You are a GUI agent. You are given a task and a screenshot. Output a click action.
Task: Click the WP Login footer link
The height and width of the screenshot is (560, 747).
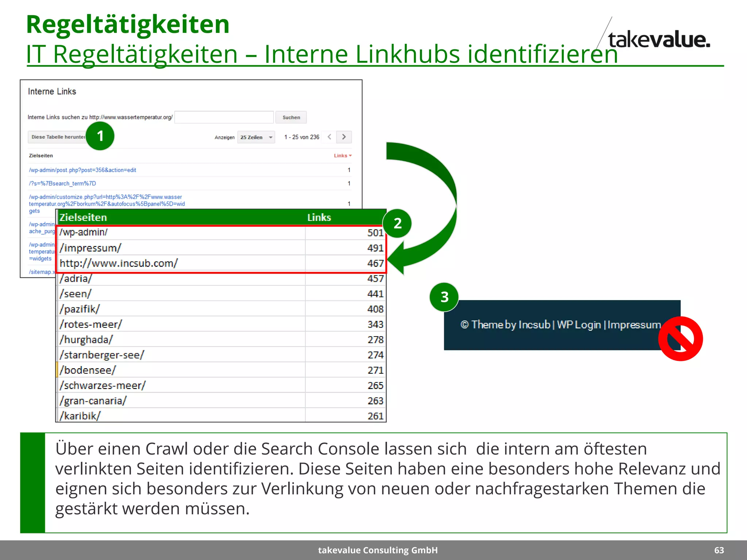(579, 324)
